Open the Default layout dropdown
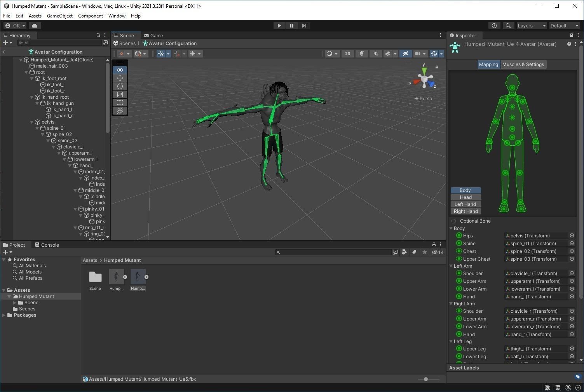584x392 pixels. (564, 26)
